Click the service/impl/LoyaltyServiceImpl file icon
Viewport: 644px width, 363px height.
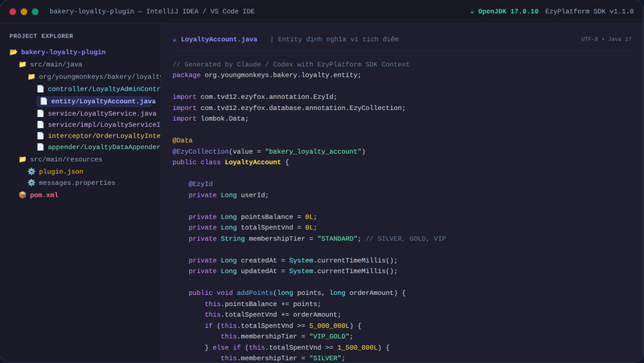point(41,124)
